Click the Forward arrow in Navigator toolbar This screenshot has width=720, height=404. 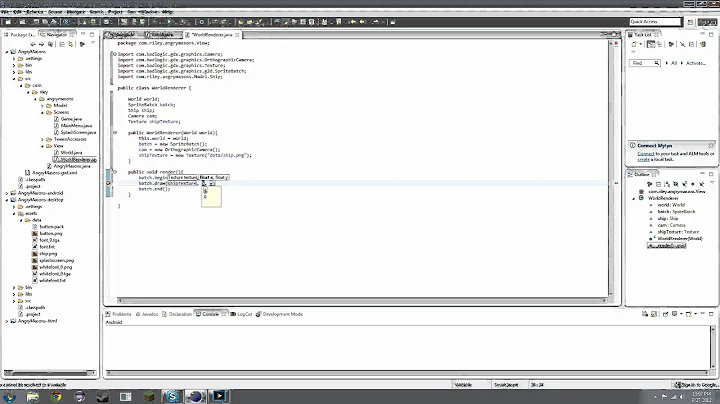pyautogui.click(x=41, y=44)
